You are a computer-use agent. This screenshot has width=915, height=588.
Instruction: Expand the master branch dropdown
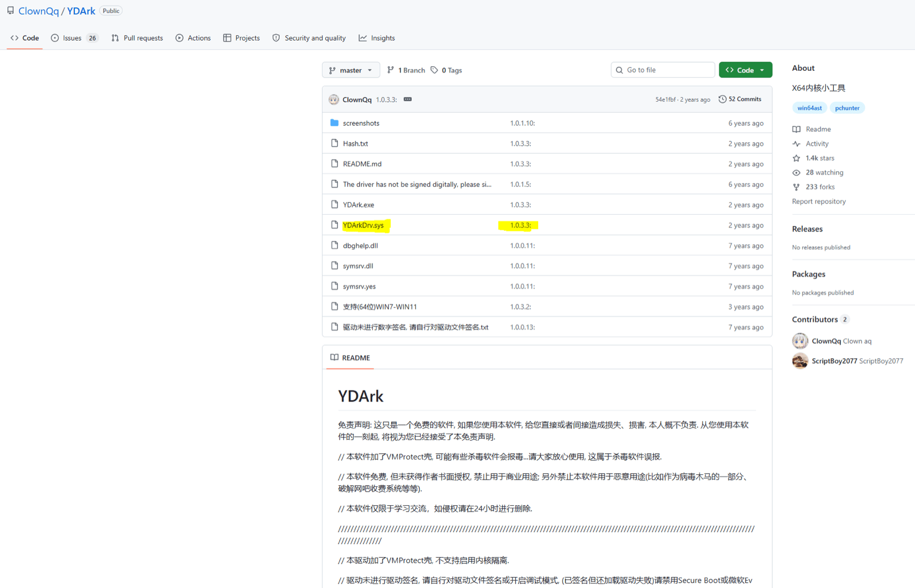click(x=351, y=70)
